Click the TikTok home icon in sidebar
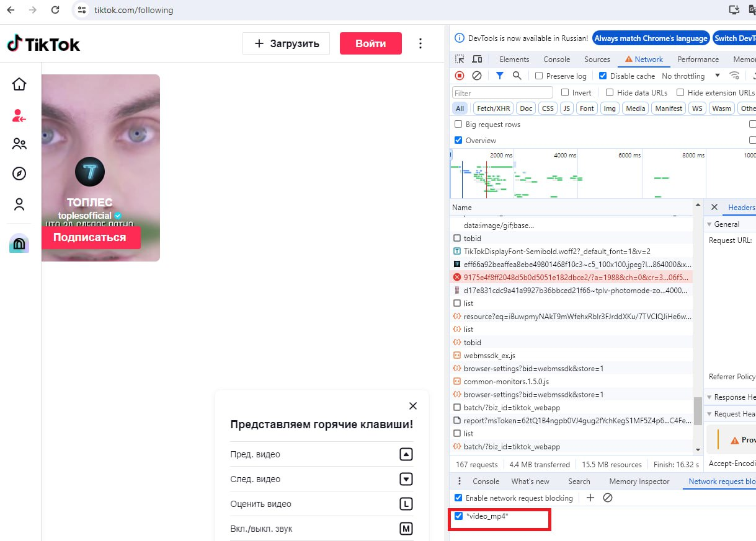 tap(19, 84)
